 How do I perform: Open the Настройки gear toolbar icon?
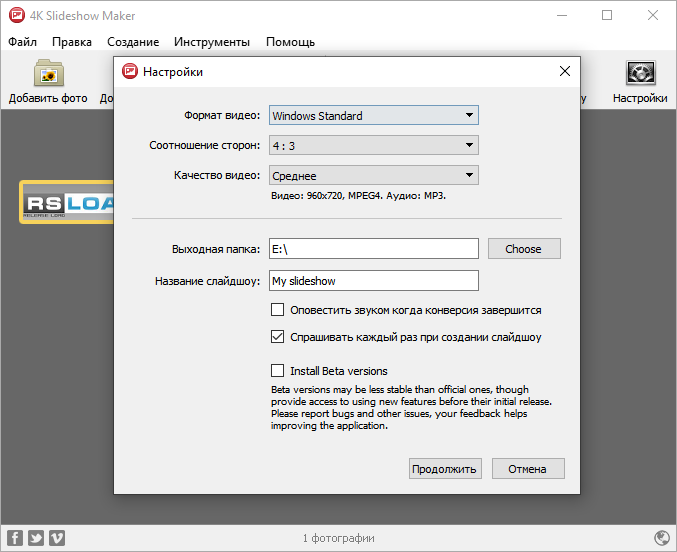[x=641, y=73]
